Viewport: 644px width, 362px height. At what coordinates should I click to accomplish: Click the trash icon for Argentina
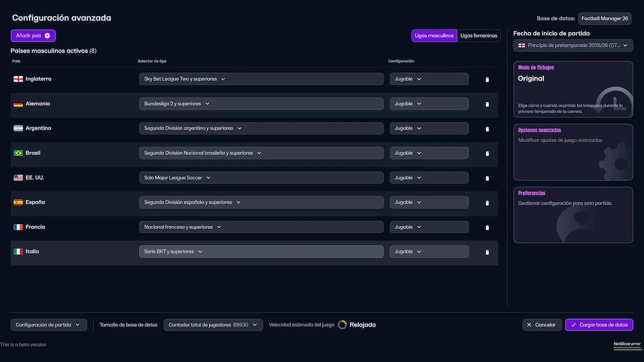[487, 129]
